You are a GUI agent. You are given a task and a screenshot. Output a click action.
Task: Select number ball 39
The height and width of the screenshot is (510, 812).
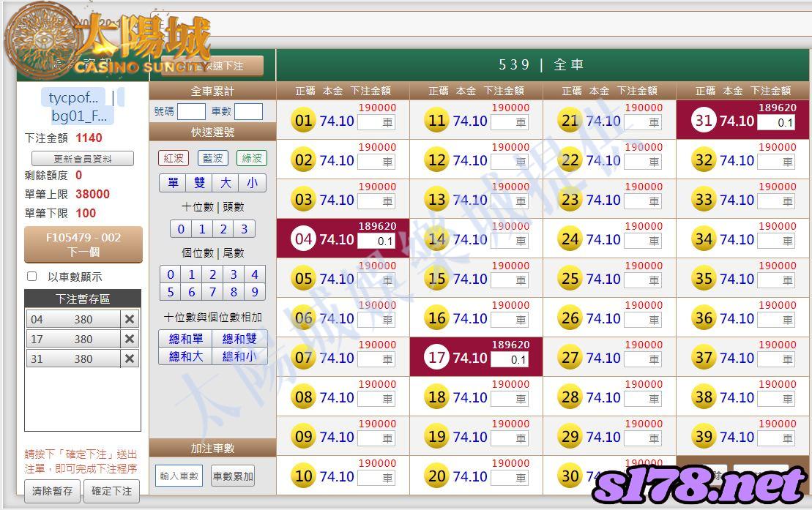(704, 437)
